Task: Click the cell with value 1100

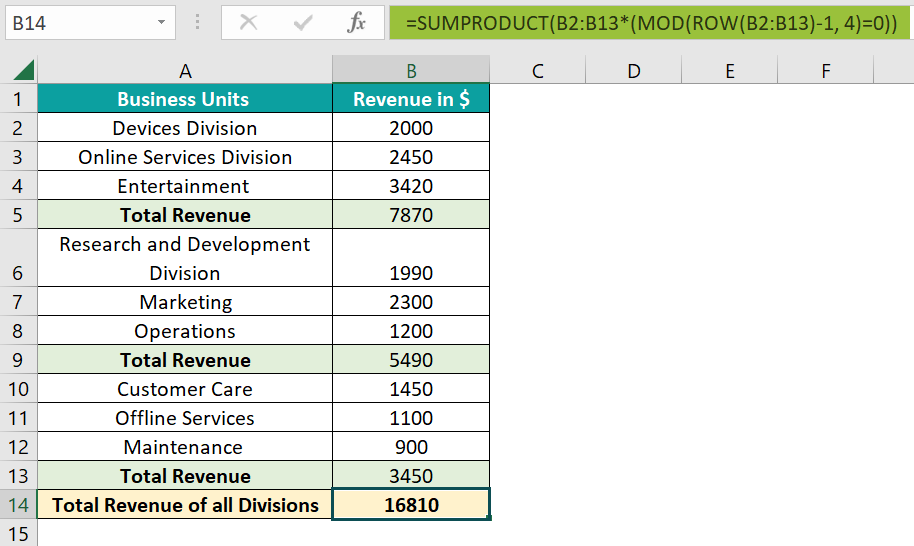Action: pyautogui.click(x=411, y=418)
